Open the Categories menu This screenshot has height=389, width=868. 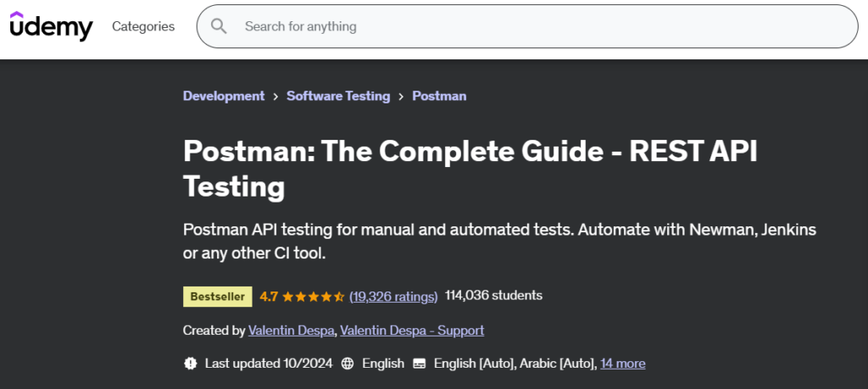point(143,26)
